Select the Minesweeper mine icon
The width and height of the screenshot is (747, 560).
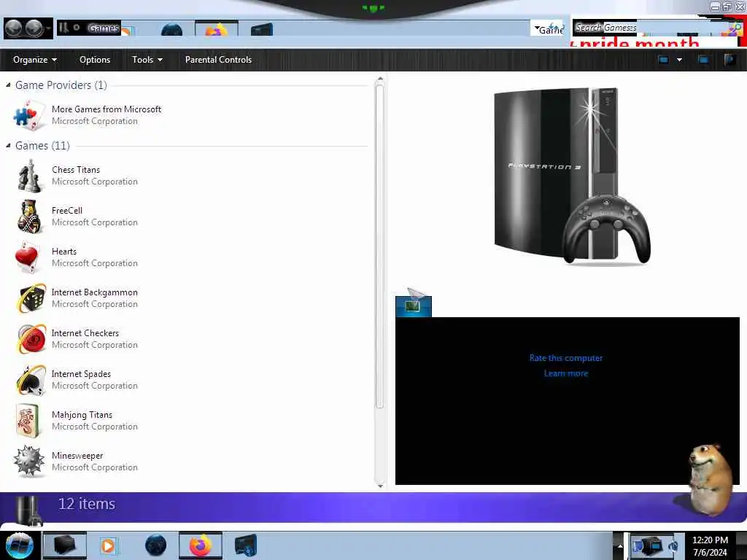(x=29, y=461)
